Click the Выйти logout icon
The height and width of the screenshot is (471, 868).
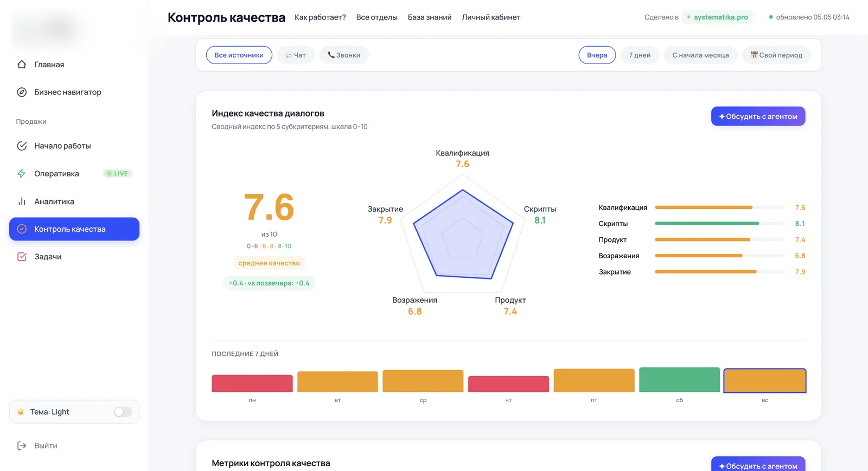22,445
